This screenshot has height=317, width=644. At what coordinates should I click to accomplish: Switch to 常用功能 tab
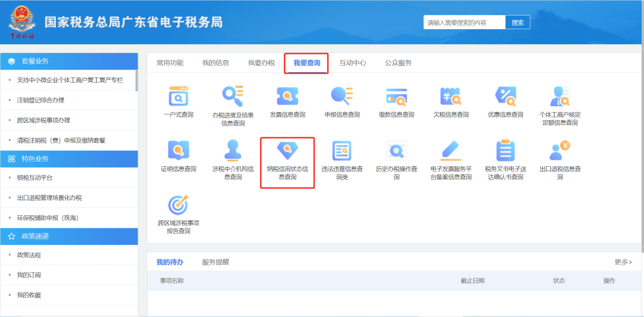(x=170, y=63)
